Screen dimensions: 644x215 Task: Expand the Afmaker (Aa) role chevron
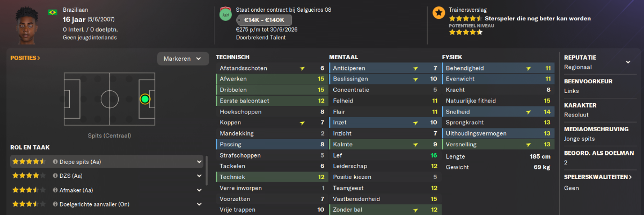click(x=199, y=190)
